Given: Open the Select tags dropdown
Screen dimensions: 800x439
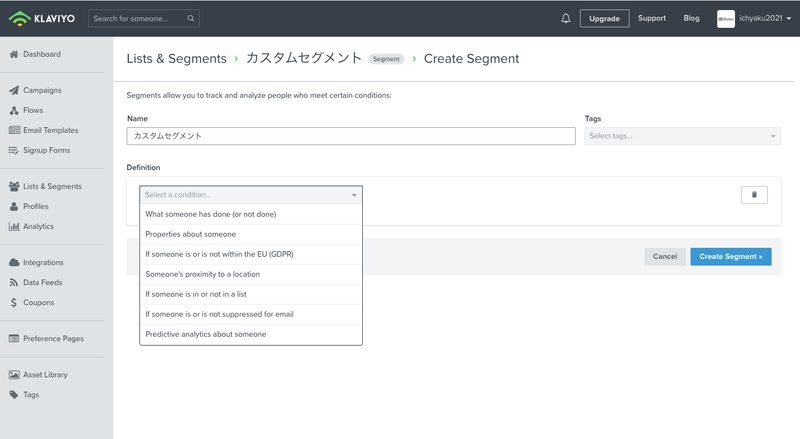Looking at the screenshot, I should [682, 136].
